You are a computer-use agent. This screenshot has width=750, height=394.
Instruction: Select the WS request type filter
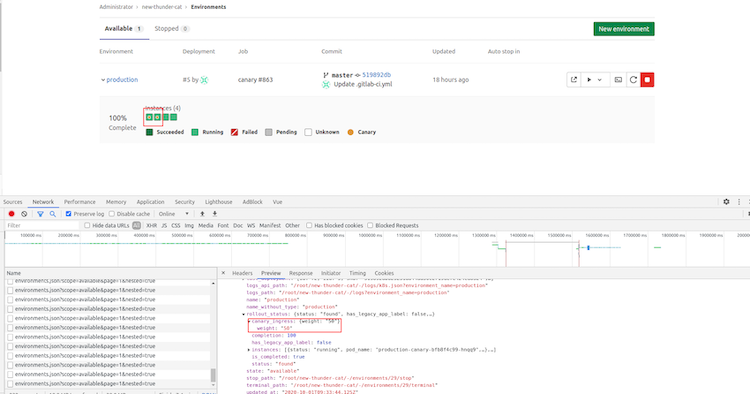(251, 225)
